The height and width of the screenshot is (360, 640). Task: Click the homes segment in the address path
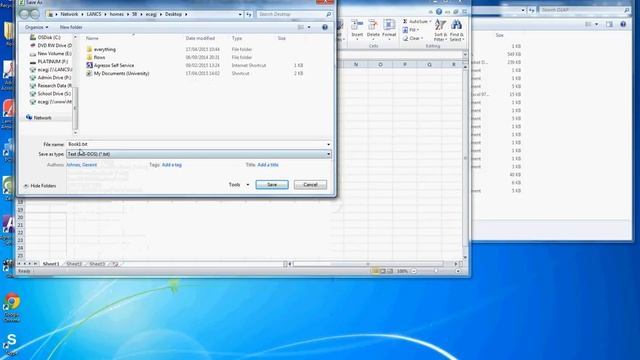(x=116, y=14)
